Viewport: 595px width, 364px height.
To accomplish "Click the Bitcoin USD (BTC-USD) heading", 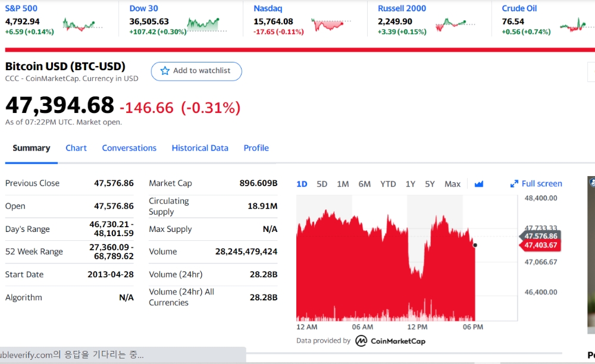I will click(65, 67).
